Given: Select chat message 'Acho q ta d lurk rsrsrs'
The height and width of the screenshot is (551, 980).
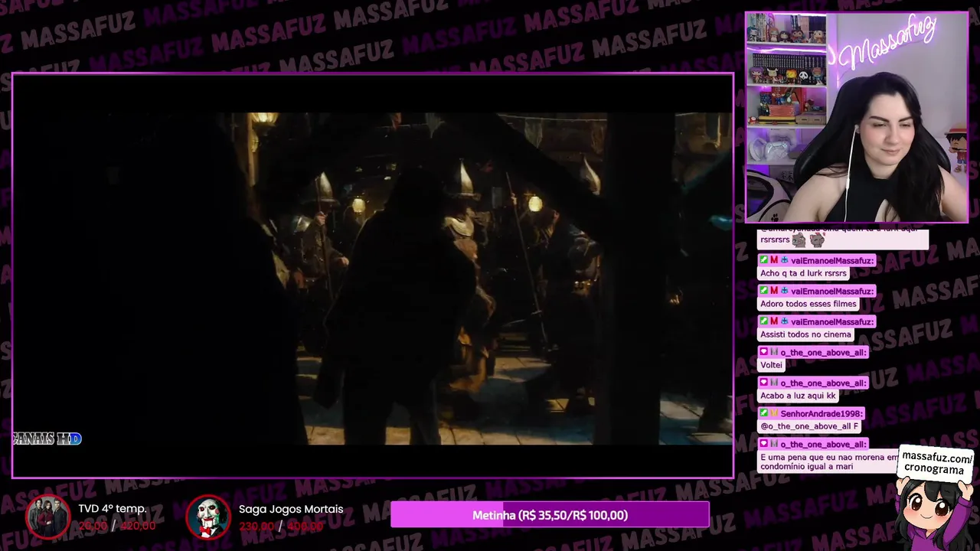Looking at the screenshot, I should pyautogui.click(x=803, y=273).
